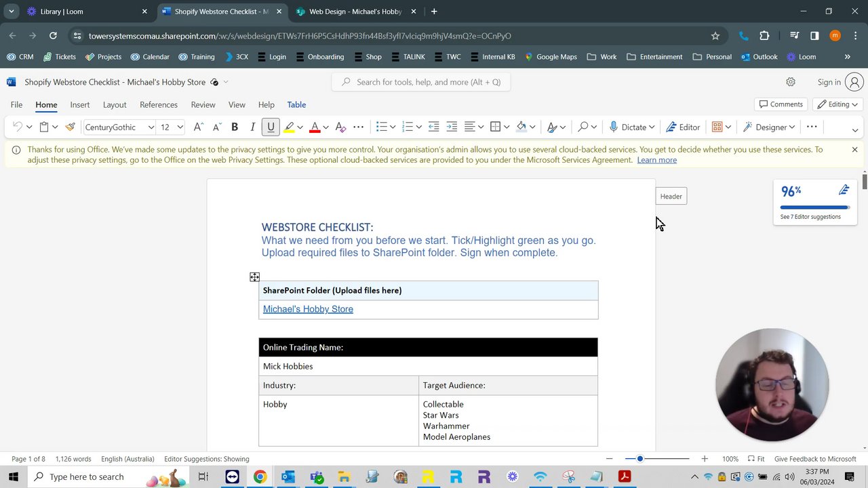This screenshot has width=868, height=488.
Task: Reload the page in Chrome
Action: coord(53,36)
